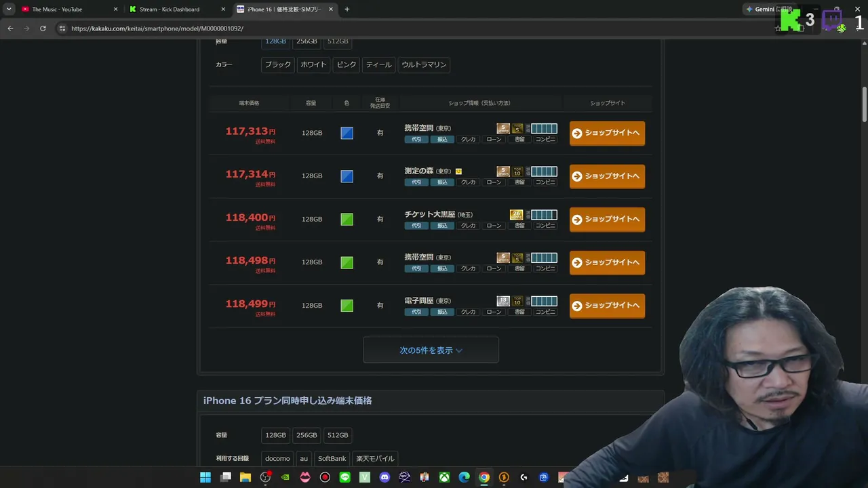Open LINE app in the taskbar
The width and height of the screenshot is (868, 488).
point(345,477)
